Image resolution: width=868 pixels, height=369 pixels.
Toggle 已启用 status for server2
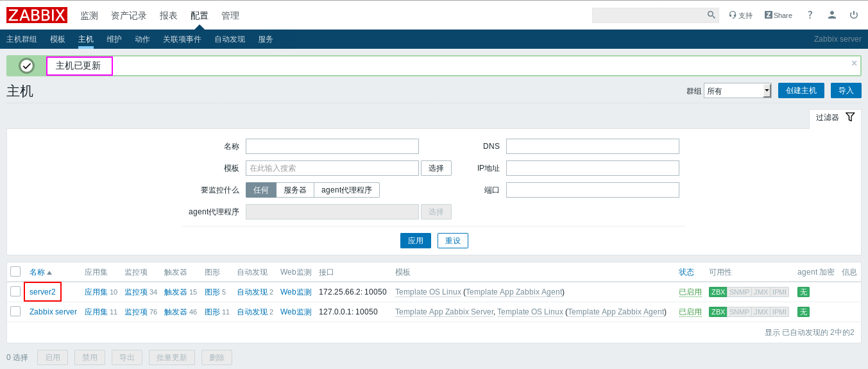click(690, 292)
